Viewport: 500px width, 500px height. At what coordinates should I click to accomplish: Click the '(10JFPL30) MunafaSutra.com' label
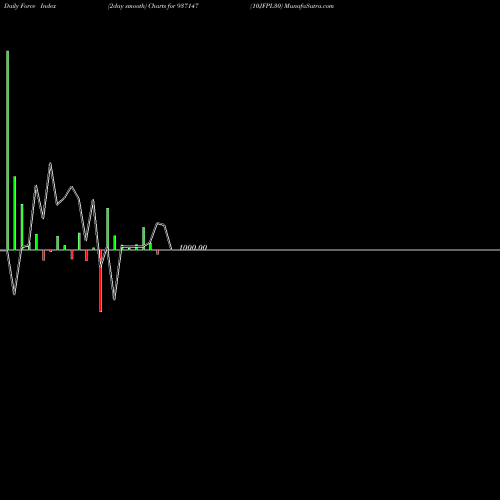coord(292,6)
